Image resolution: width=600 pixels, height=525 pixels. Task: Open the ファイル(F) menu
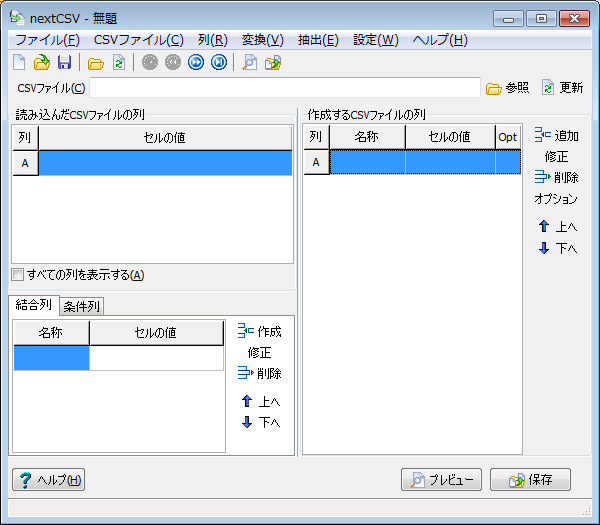tap(47, 40)
